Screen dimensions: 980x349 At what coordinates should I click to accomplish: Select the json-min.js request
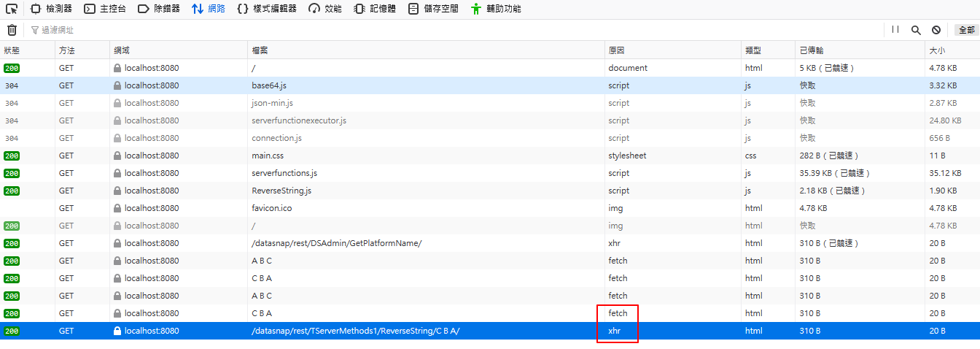click(x=490, y=103)
